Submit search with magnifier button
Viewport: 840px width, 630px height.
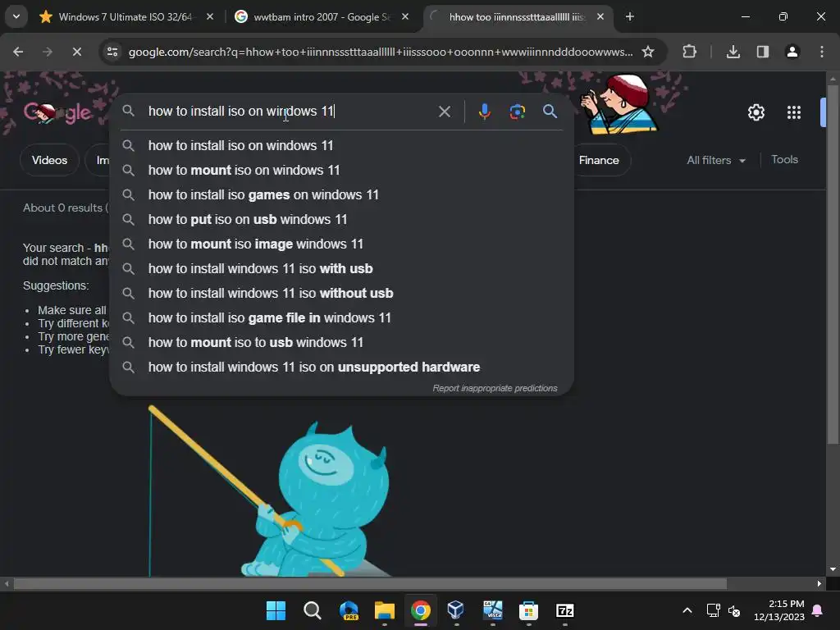[550, 112]
